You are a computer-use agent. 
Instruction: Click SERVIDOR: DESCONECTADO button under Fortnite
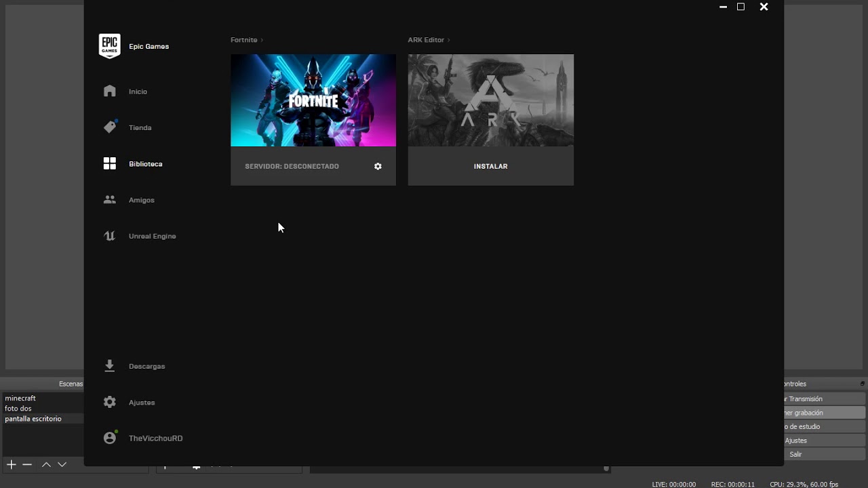(x=292, y=166)
